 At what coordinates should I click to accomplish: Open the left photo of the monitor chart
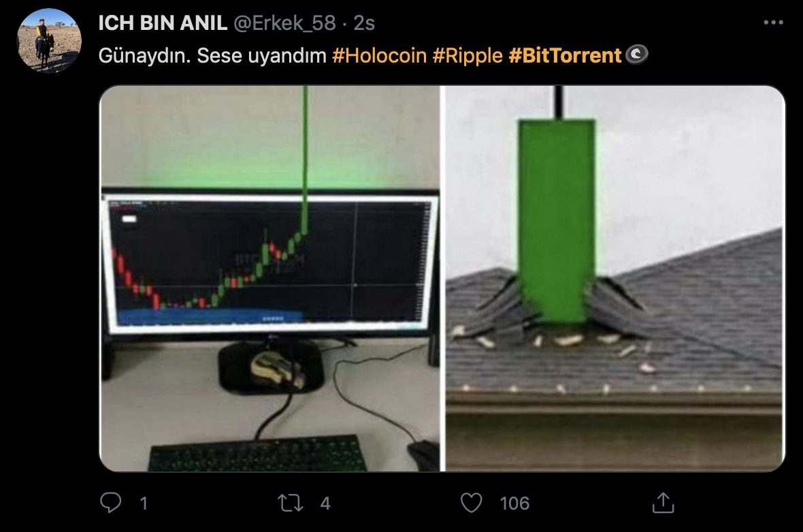pos(269,278)
